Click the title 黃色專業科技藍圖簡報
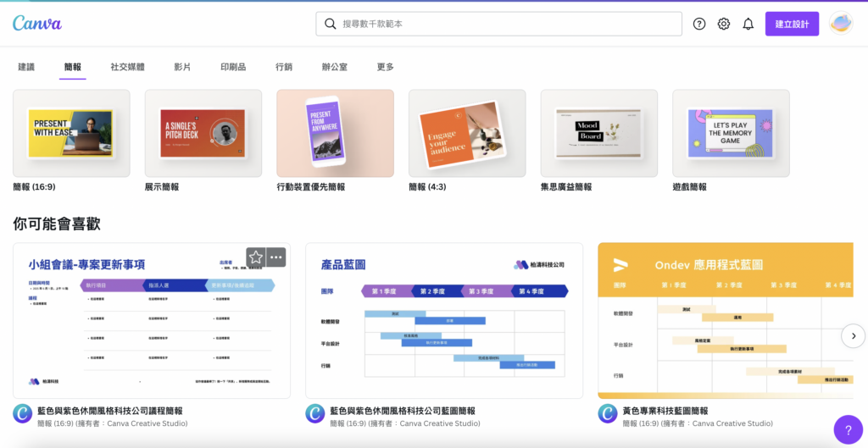 pyautogui.click(x=665, y=411)
